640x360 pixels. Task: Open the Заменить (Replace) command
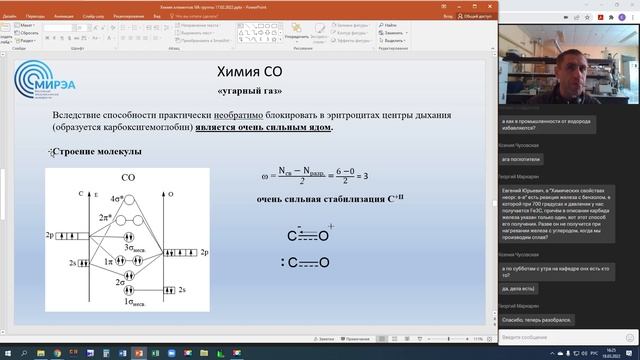pyautogui.click(x=393, y=33)
